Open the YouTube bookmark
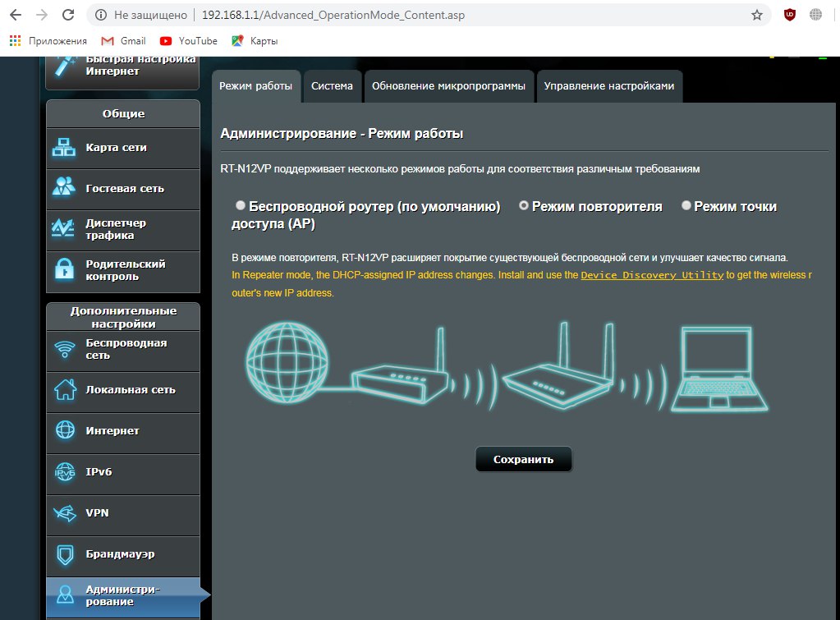 (x=189, y=41)
